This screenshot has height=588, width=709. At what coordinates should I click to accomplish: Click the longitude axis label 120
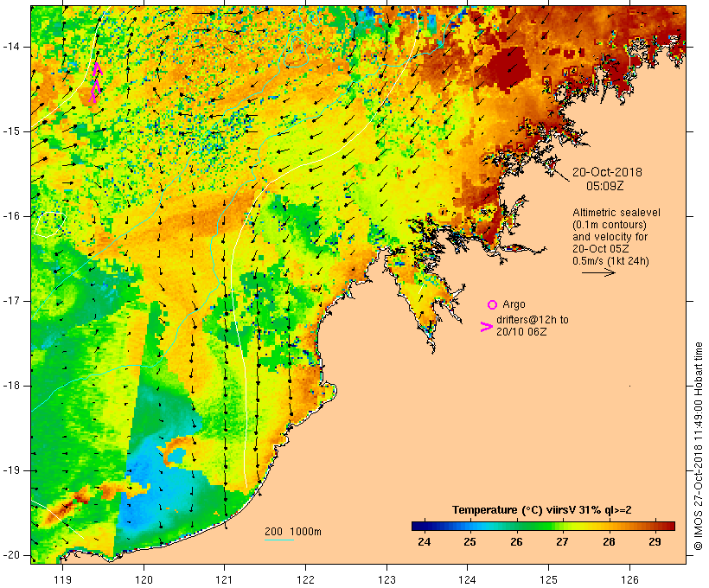click(x=144, y=579)
